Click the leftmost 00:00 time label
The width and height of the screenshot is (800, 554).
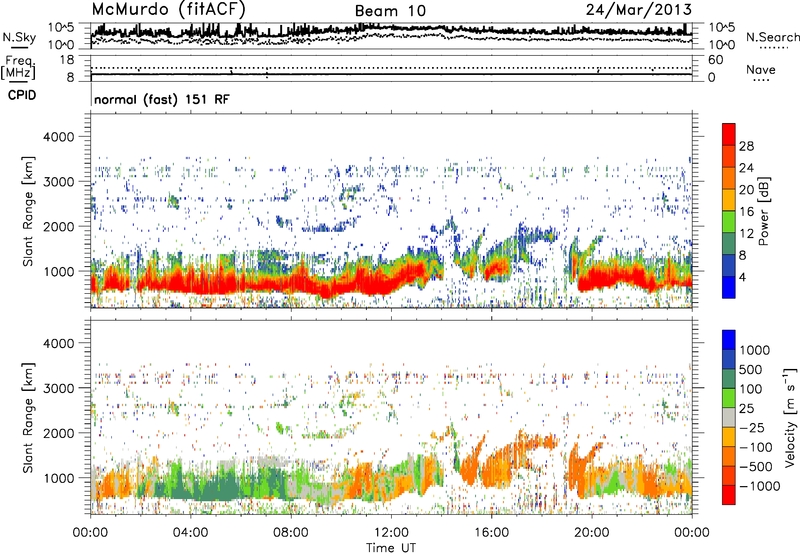[x=90, y=533]
